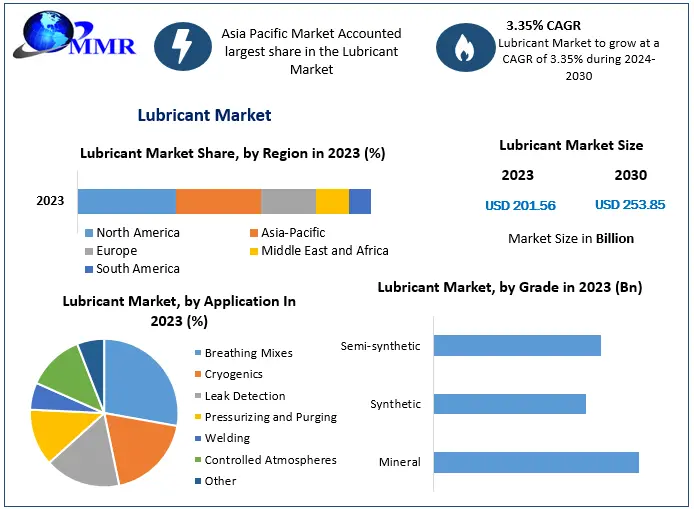The image size is (694, 509).
Task: Select the North America legend swatch
Action: click(x=89, y=233)
